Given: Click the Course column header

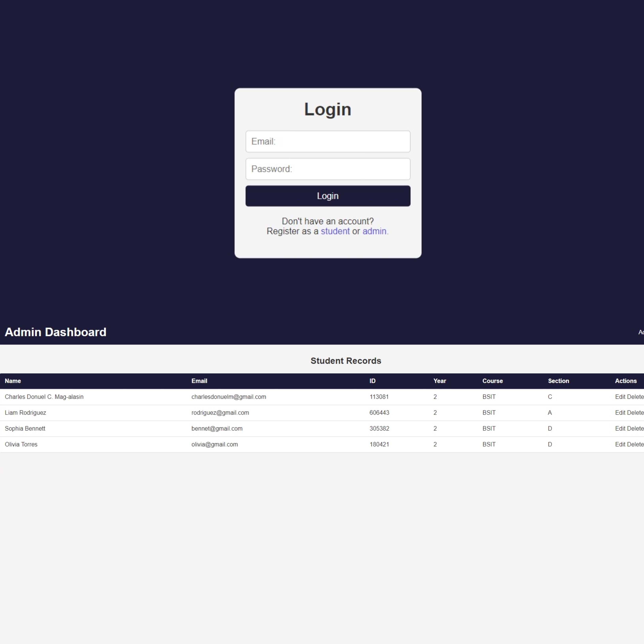Looking at the screenshot, I should coord(492,381).
